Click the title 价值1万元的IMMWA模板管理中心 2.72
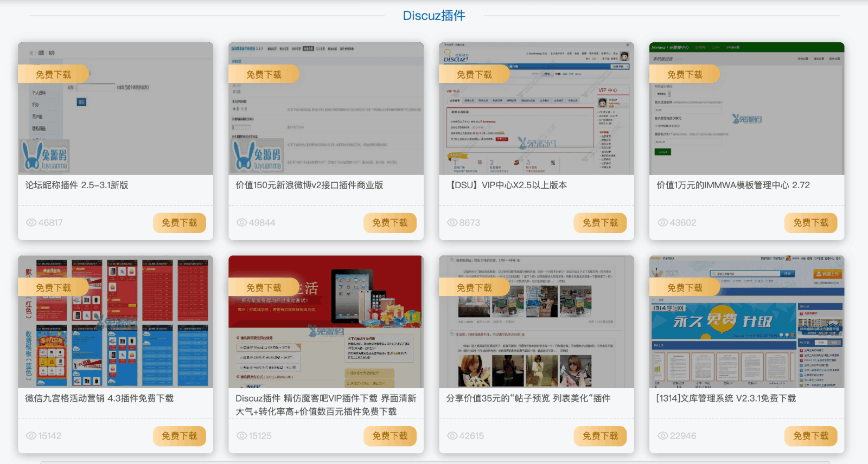 733,185
